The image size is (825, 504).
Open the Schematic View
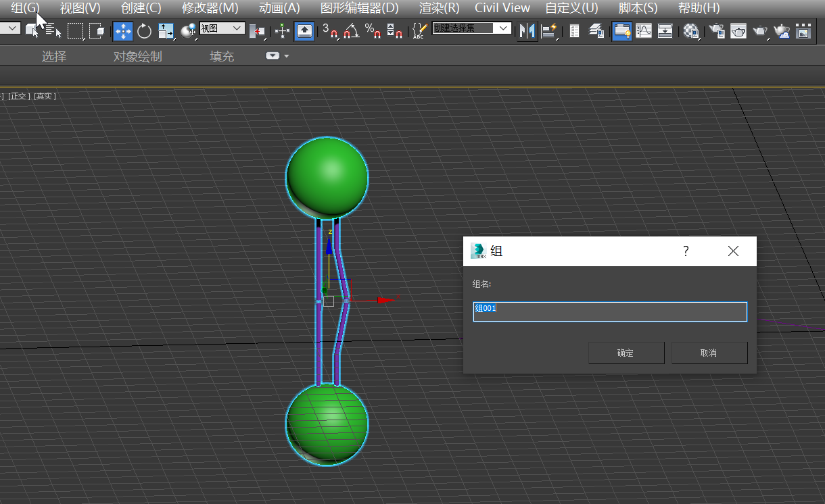[665, 30]
